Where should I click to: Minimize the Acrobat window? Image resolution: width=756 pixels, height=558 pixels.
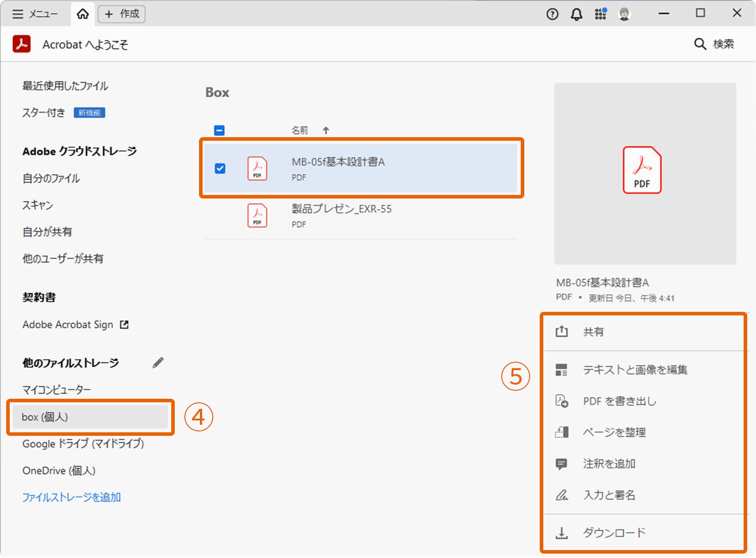pos(664,14)
